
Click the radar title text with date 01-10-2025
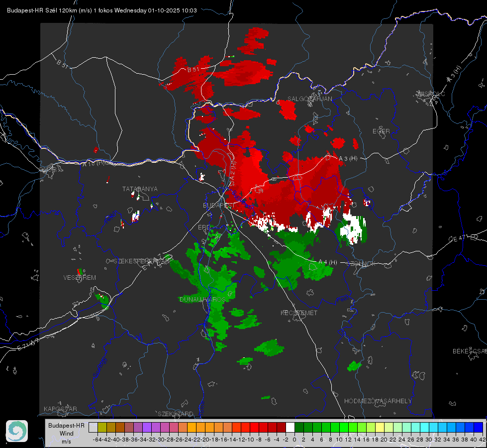102,10
